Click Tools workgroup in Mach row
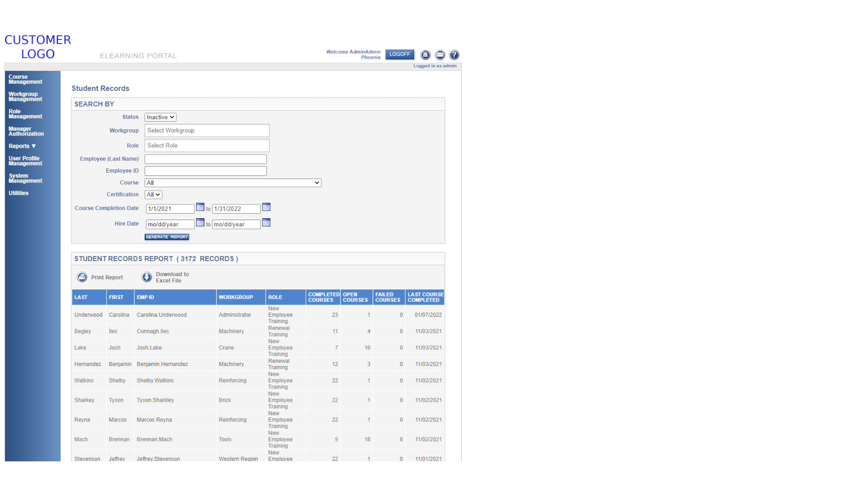The width and height of the screenshot is (868, 488). tap(225, 440)
